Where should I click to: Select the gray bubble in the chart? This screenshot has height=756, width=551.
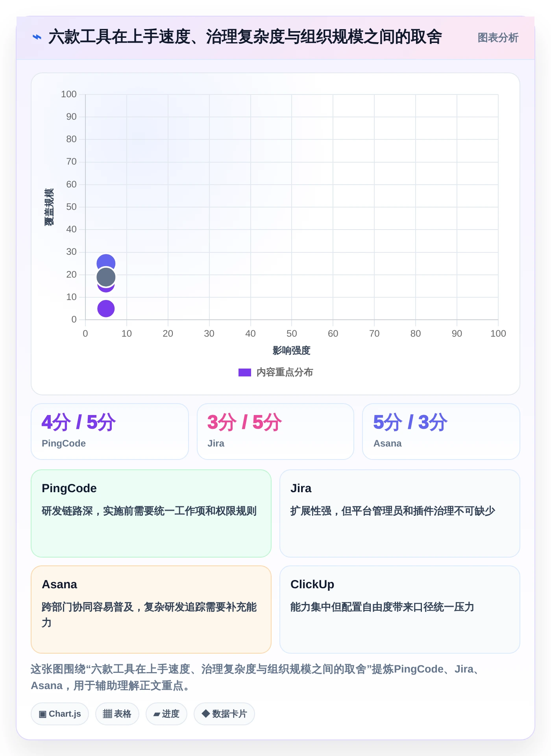tap(106, 277)
